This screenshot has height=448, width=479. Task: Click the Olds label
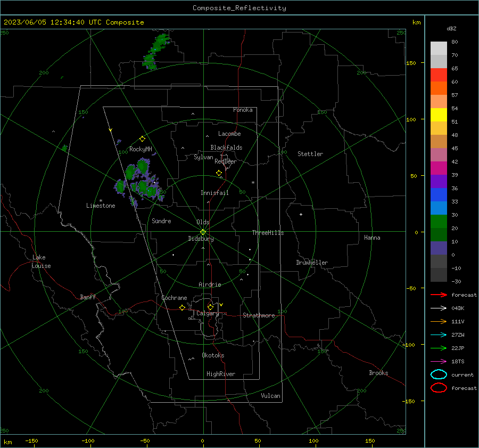203,222
